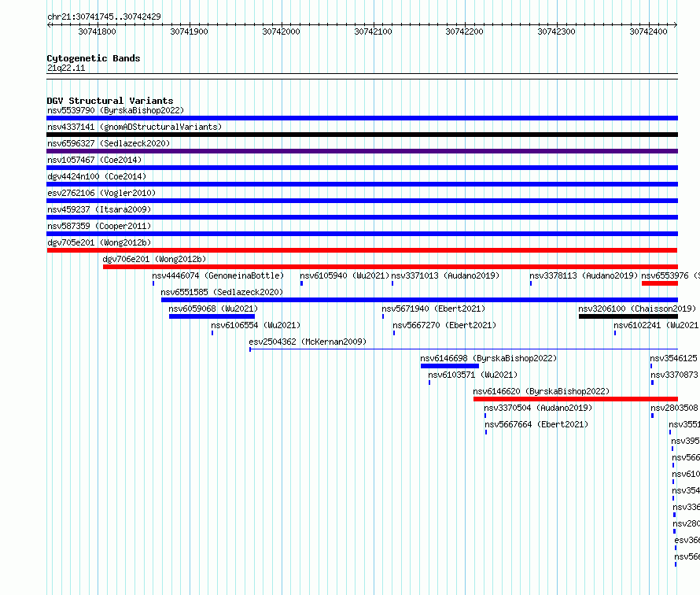This screenshot has height=595, width=700.
Task: Click nsv3546125 variant label
Action: [674, 358]
